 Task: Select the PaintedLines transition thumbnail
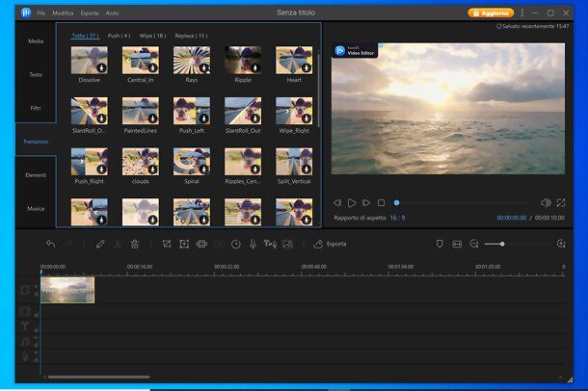pos(140,111)
